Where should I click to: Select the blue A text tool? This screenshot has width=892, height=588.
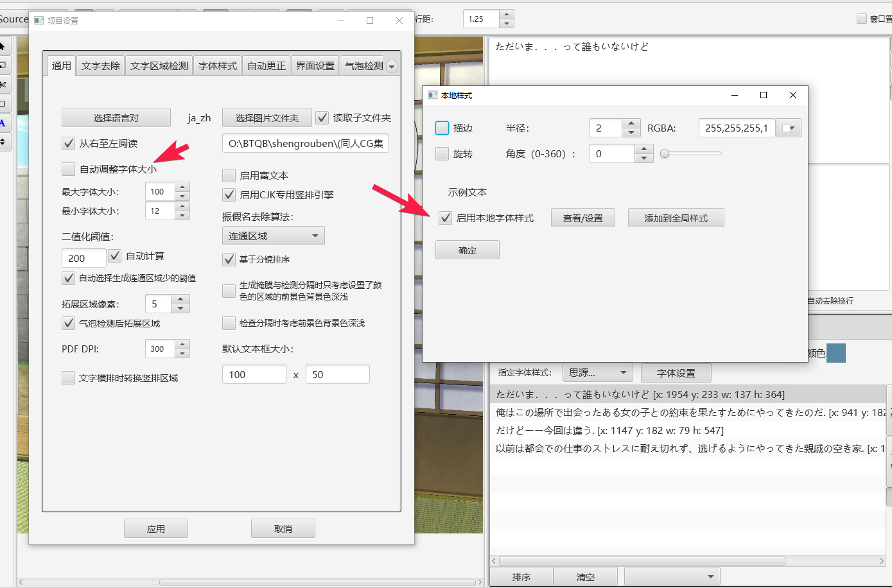pyautogui.click(x=3, y=123)
